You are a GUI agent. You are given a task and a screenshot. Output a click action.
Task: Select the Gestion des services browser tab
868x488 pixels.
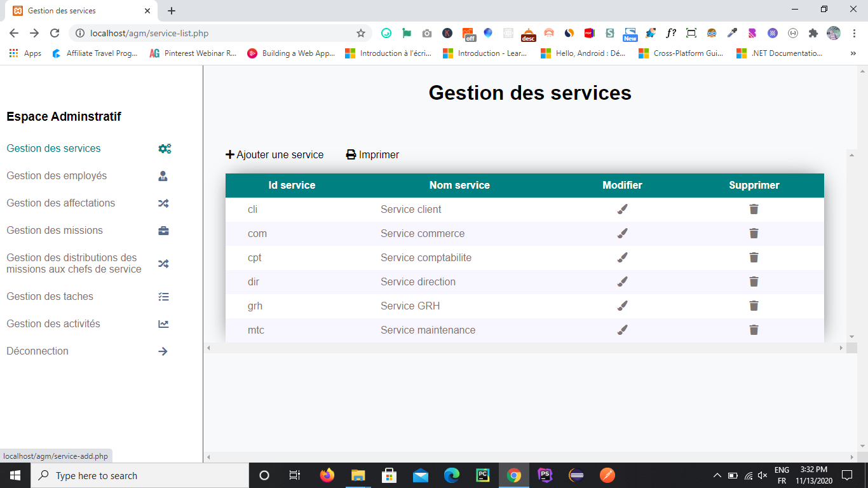[x=83, y=11]
